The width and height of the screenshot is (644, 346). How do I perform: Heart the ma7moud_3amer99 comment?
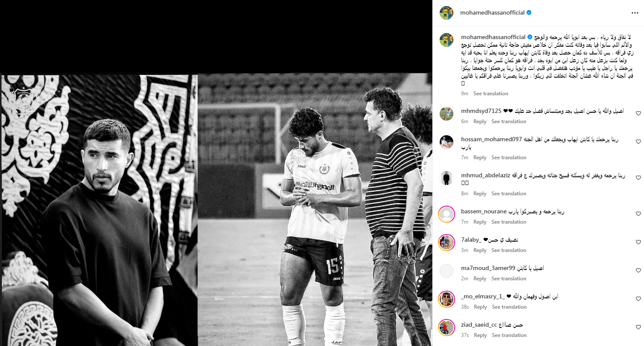638,270
